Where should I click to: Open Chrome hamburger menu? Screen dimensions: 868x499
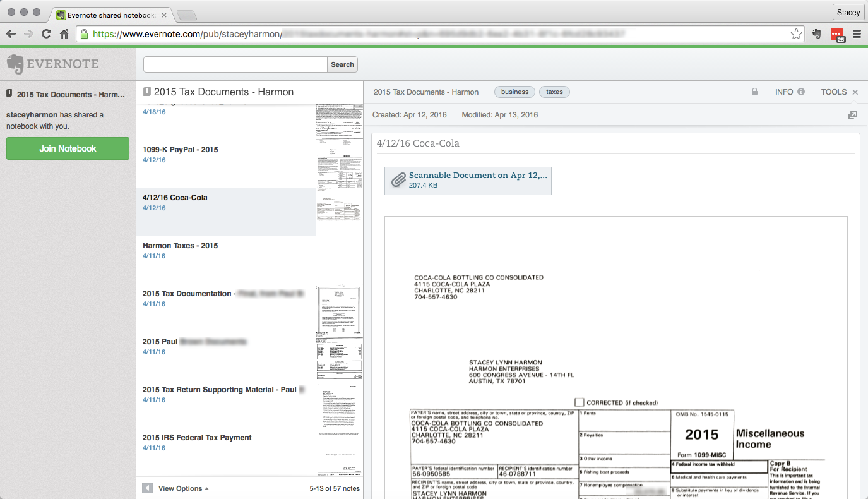(857, 34)
